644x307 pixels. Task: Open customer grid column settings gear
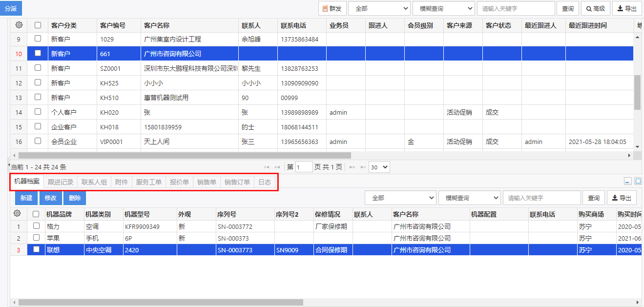coord(19,25)
